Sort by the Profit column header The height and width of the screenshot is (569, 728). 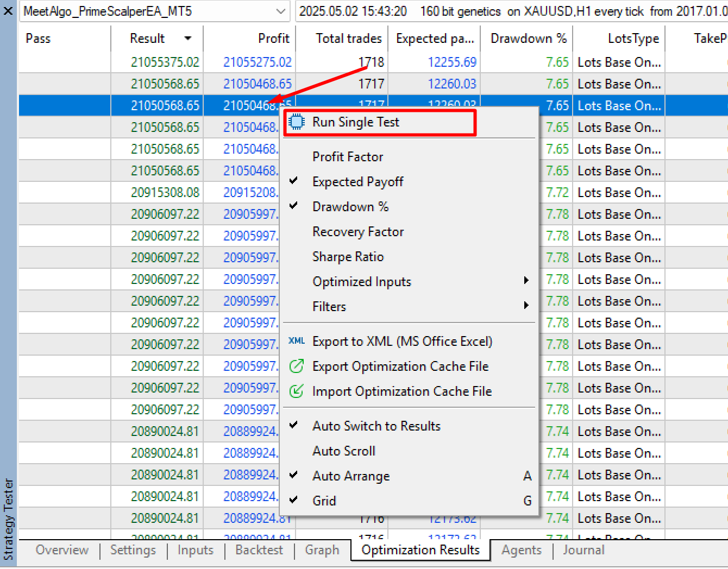pos(249,39)
